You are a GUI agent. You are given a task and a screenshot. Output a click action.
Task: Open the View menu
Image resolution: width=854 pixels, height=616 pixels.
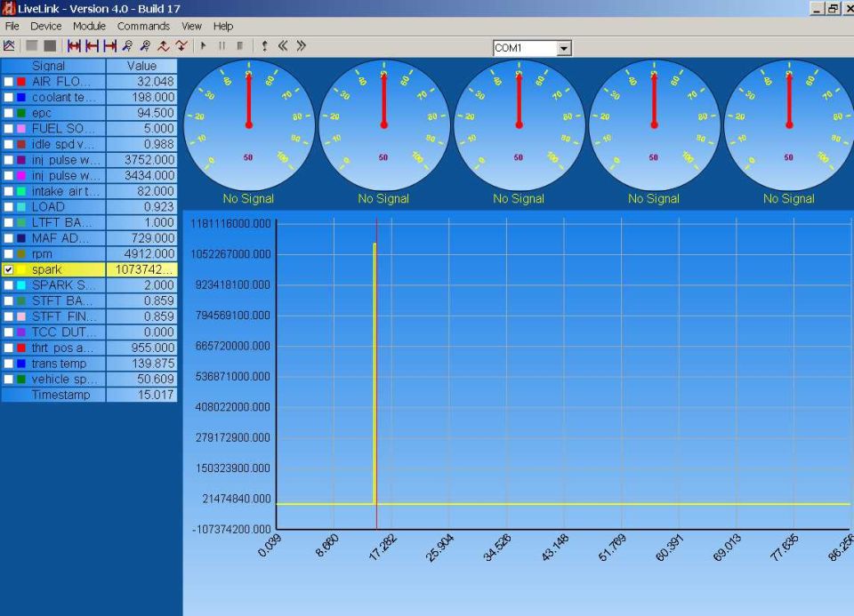click(x=192, y=26)
